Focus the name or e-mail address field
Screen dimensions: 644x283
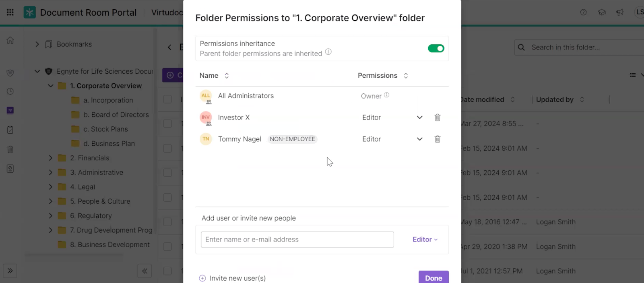297,240
